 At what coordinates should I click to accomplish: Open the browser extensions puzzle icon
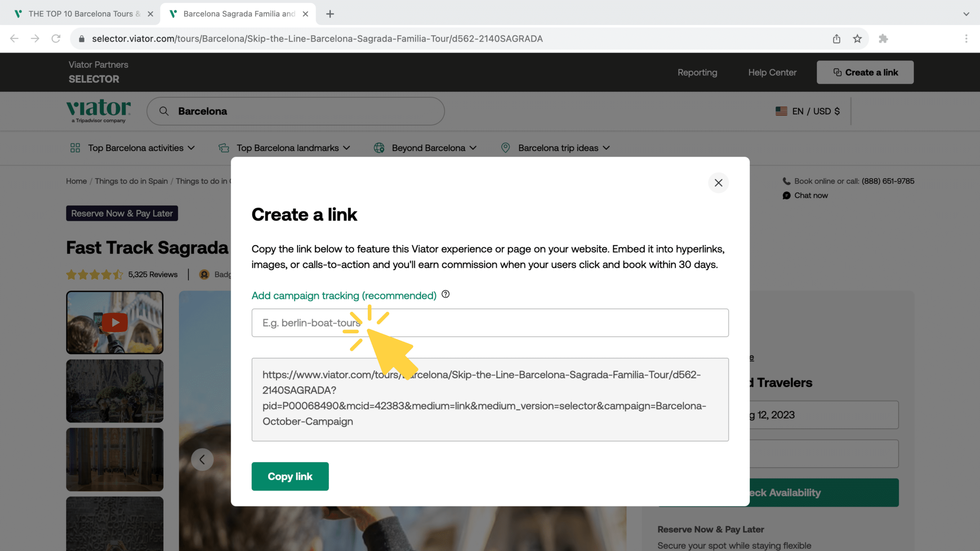point(883,39)
